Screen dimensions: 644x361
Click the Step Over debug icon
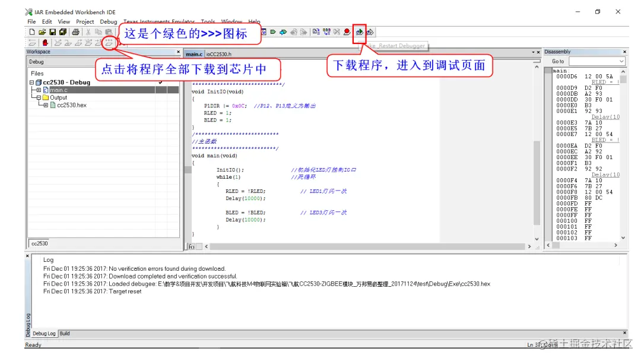pos(58,42)
